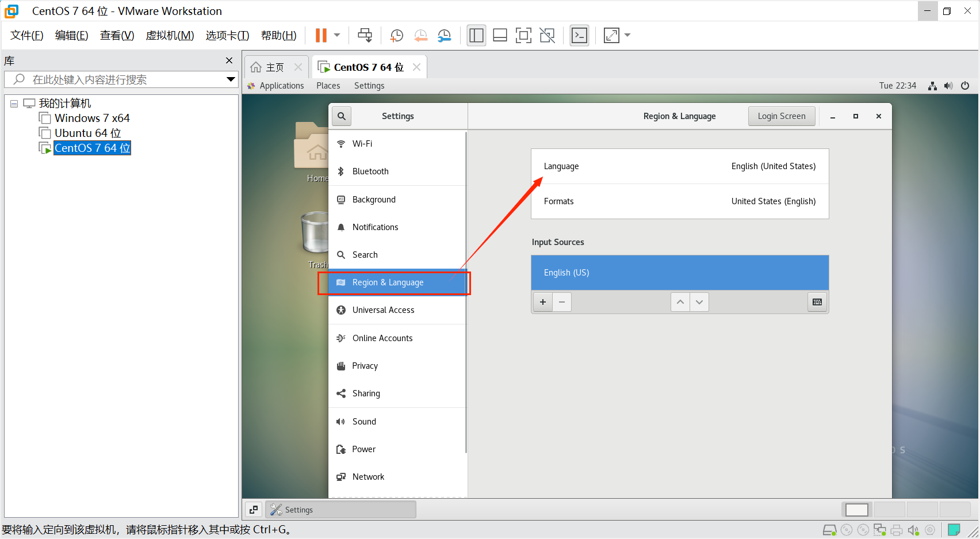The image size is (980, 539).
Task: Collapse the 我的计算机 tree node
Action: tap(14, 104)
